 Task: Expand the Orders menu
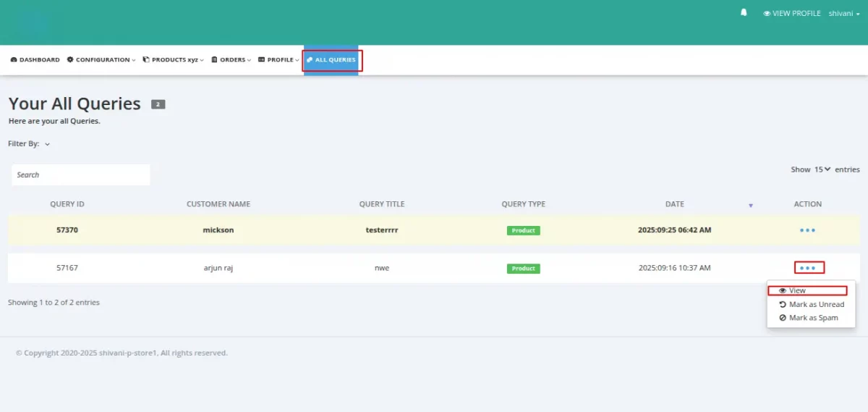[x=231, y=59]
